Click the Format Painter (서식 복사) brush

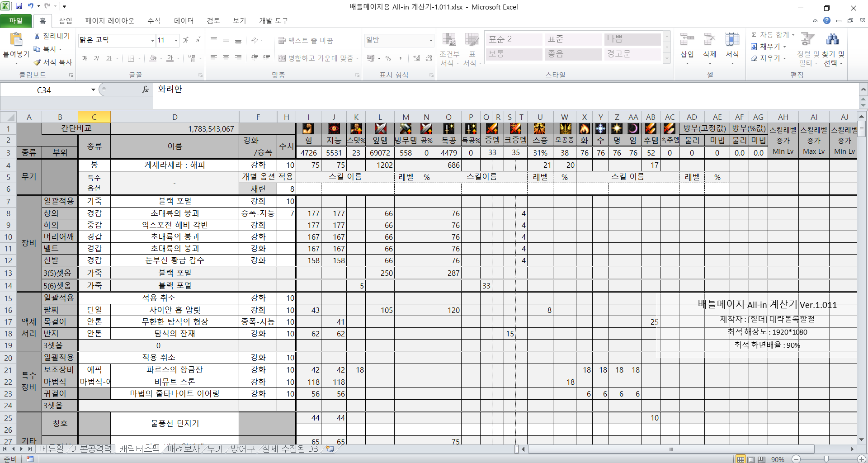click(x=53, y=62)
